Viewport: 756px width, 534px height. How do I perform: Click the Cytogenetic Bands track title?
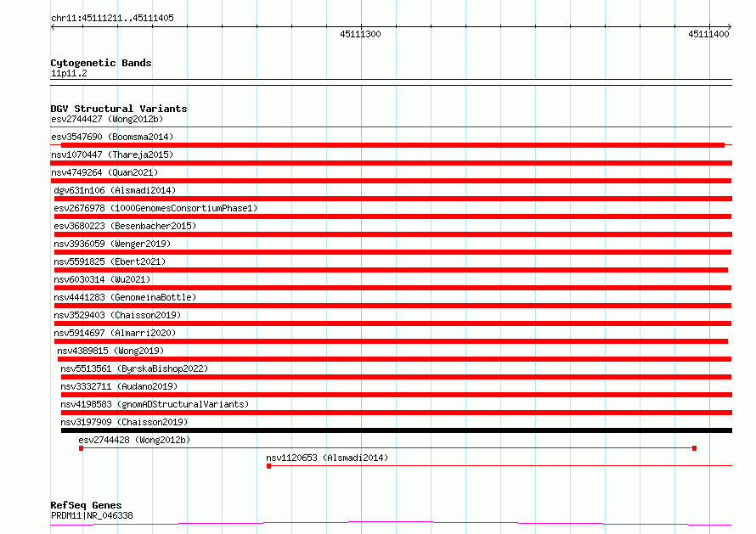tap(101, 63)
